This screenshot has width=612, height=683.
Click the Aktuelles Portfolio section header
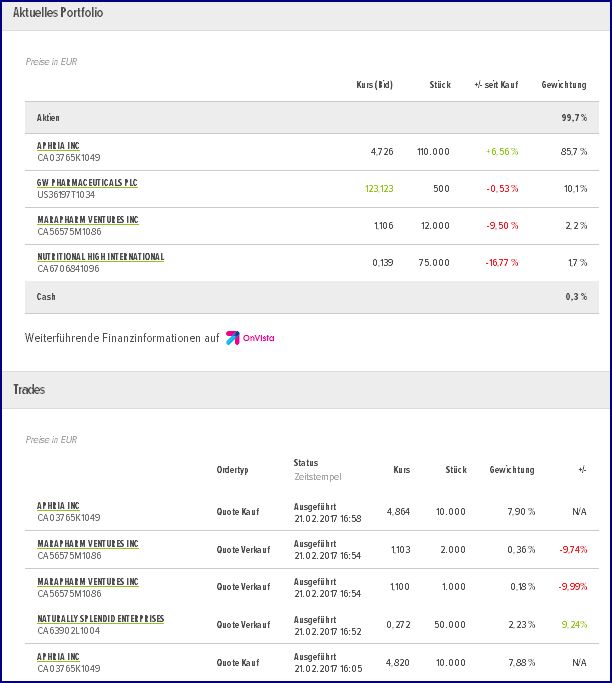tap(57, 13)
